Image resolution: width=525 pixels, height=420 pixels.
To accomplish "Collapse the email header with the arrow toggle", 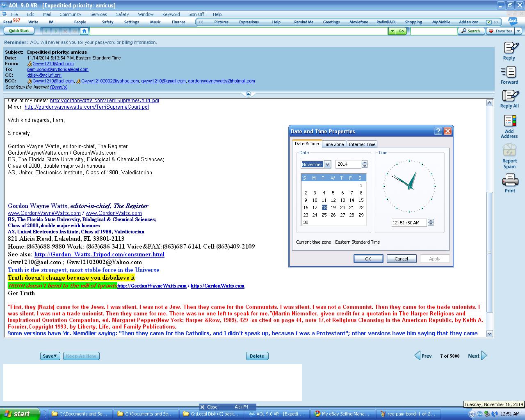I will point(248,94).
